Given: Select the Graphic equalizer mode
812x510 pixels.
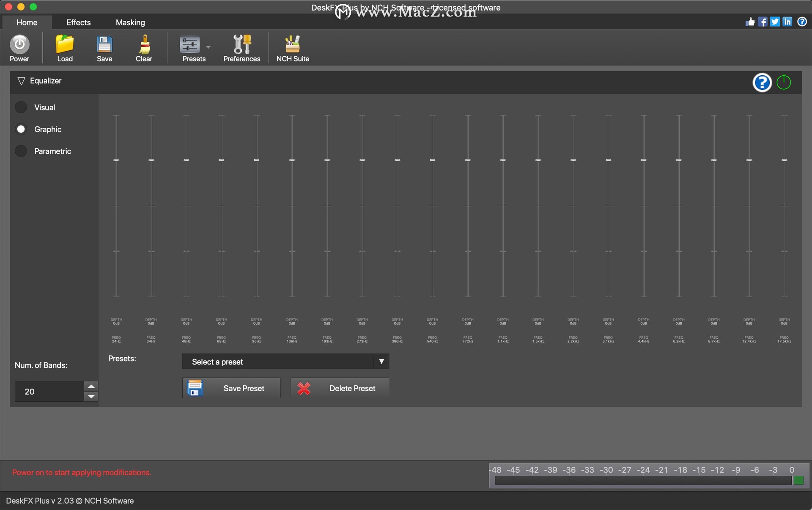Looking at the screenshot, I should 22,129.
